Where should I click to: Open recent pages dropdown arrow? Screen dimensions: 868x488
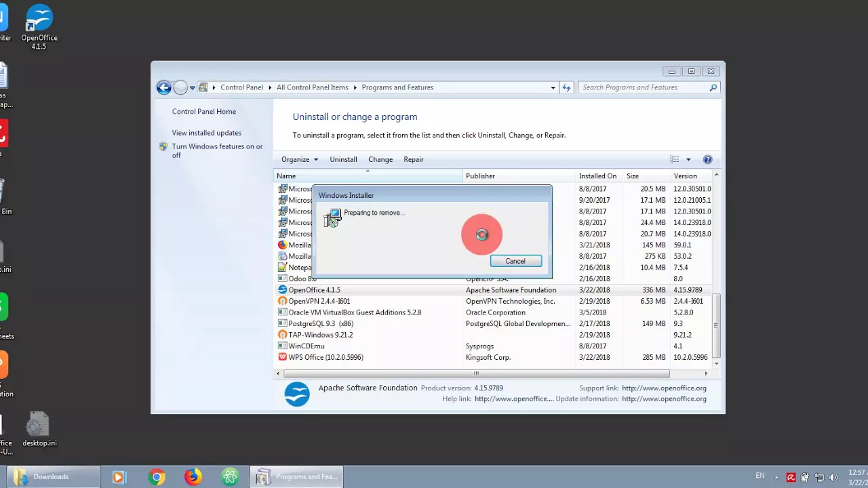tap(193, 87)
